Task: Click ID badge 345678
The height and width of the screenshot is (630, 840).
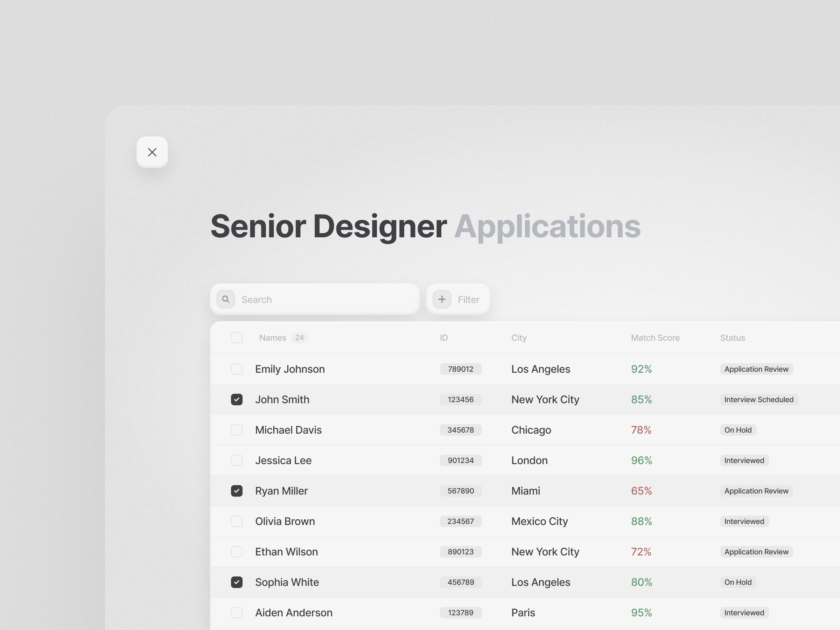Action: click(x=461, y=430)
